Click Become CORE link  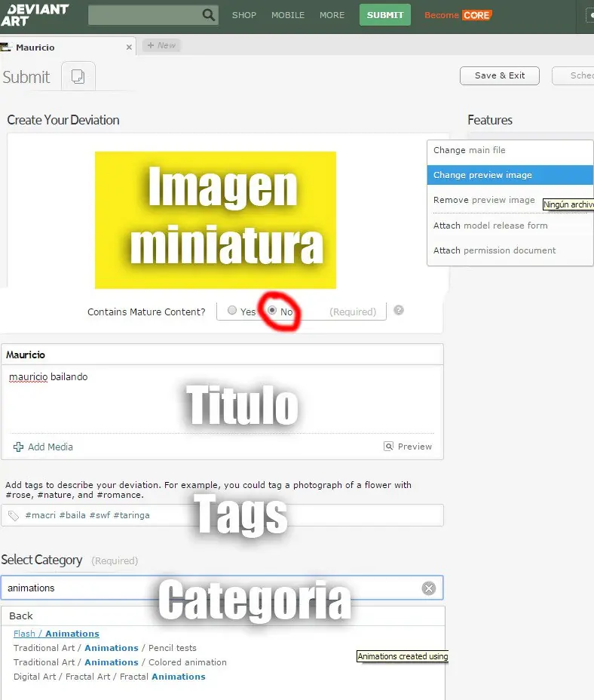[458, 15]
